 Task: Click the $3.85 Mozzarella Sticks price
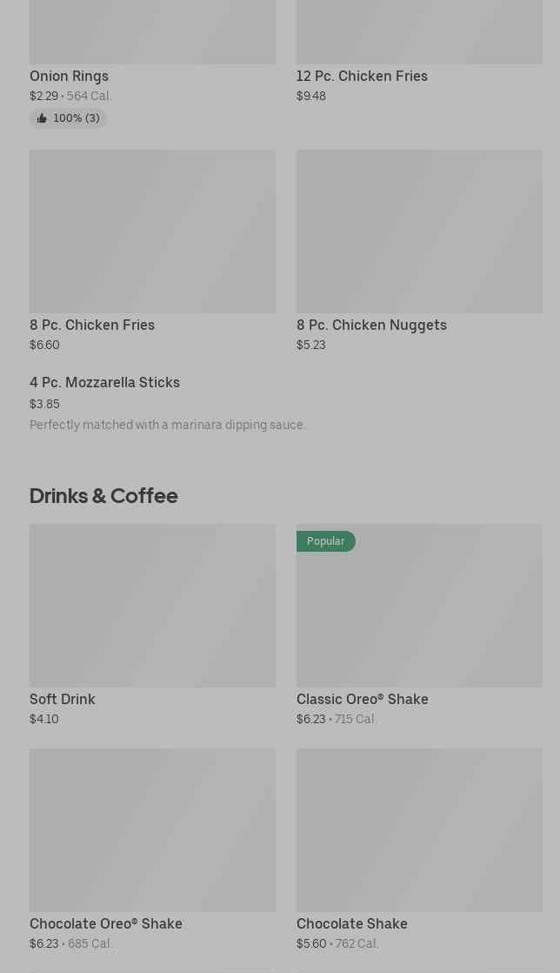[44, 405]
